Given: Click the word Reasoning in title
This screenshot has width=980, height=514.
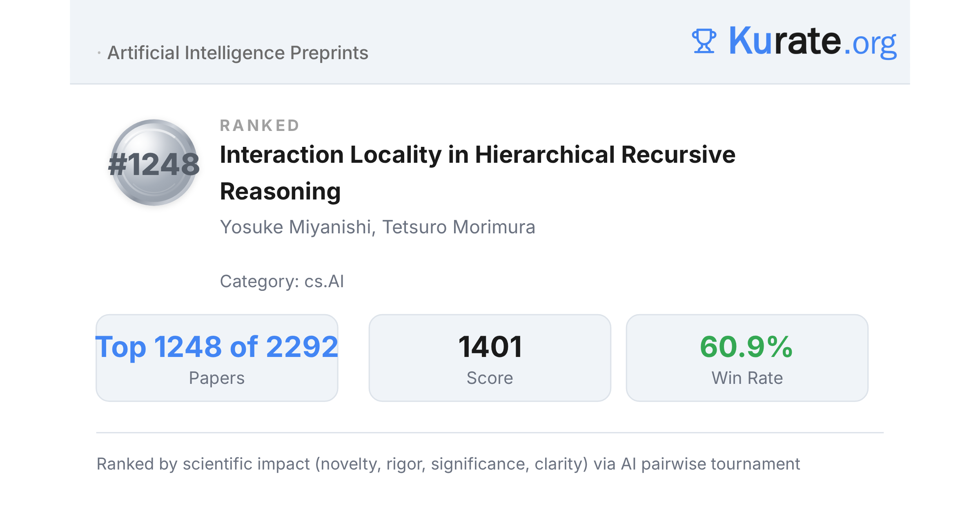Looking at the screenshot, I should click(x=280, y=191).
